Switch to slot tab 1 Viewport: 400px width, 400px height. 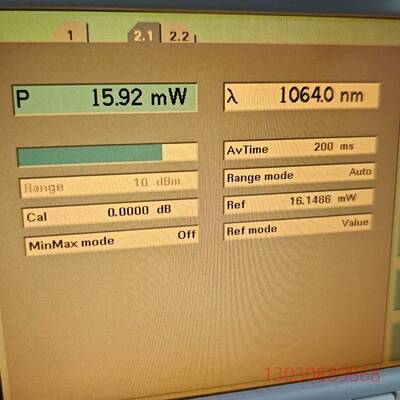point(70,33)
